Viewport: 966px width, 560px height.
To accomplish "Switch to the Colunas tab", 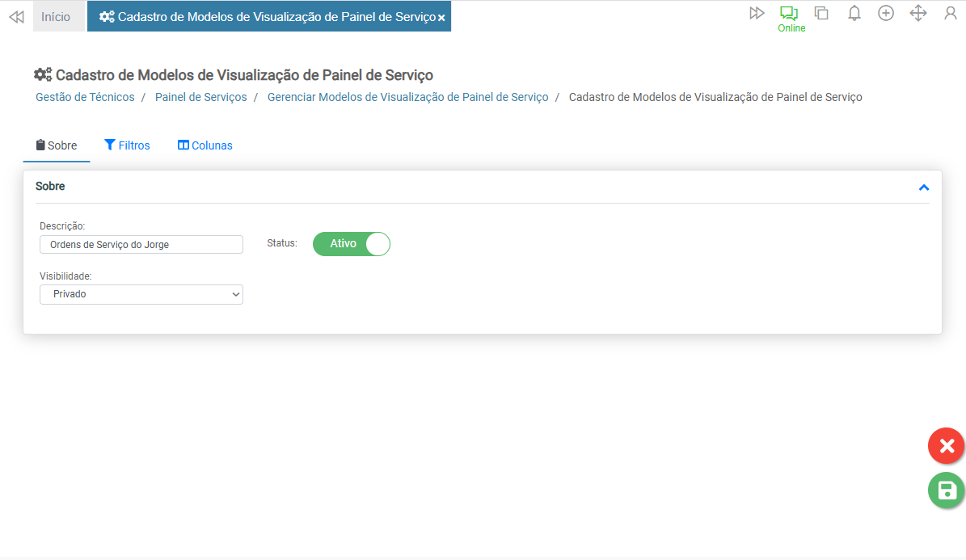I will [x=205, y=145].
